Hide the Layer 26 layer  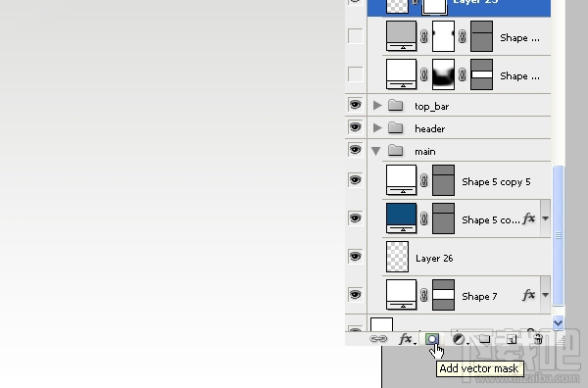tap(355, 257)
